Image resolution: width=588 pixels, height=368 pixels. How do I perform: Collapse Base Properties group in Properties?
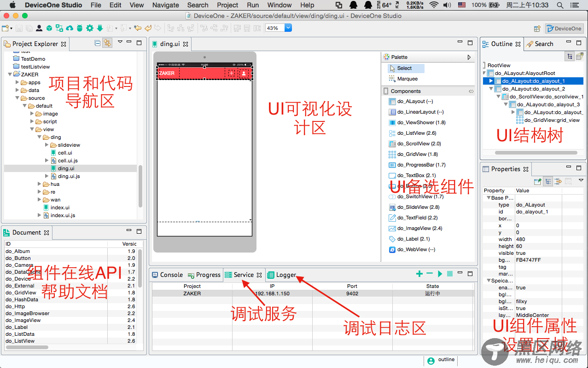point(489,198)
